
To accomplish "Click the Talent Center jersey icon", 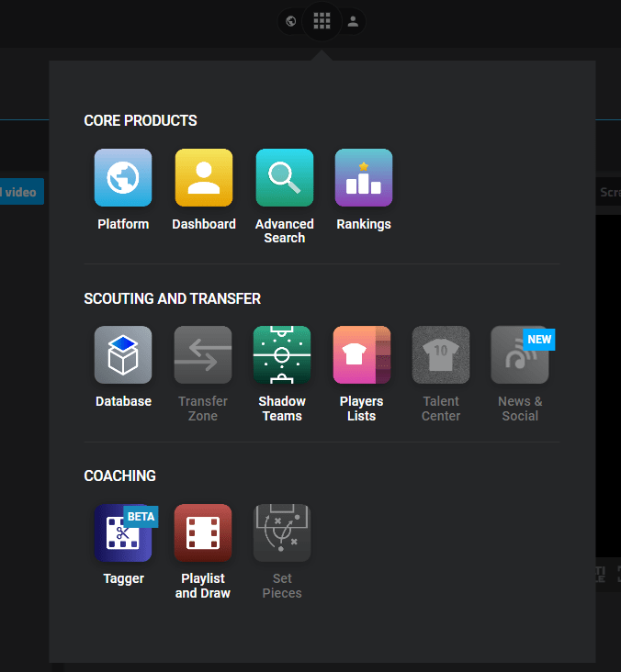I will coord(441,355).
